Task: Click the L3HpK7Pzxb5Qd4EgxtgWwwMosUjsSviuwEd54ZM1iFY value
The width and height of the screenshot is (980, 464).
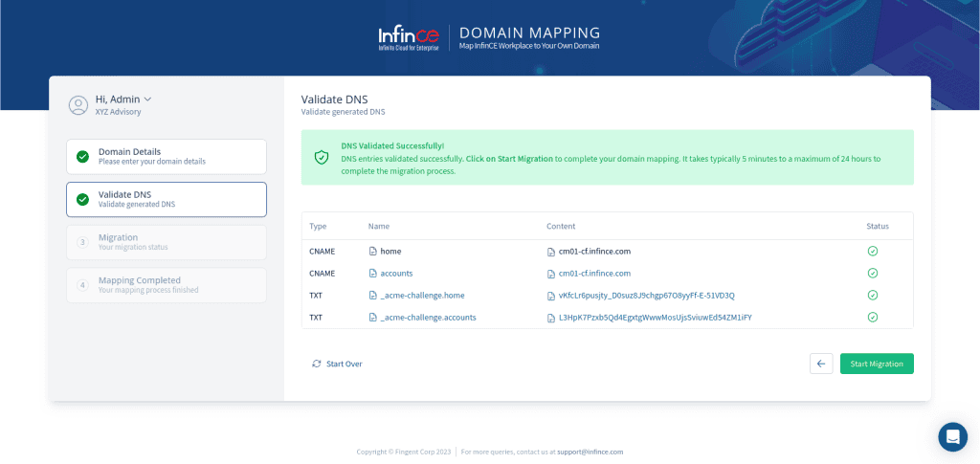Action: (x=655, y=318)
